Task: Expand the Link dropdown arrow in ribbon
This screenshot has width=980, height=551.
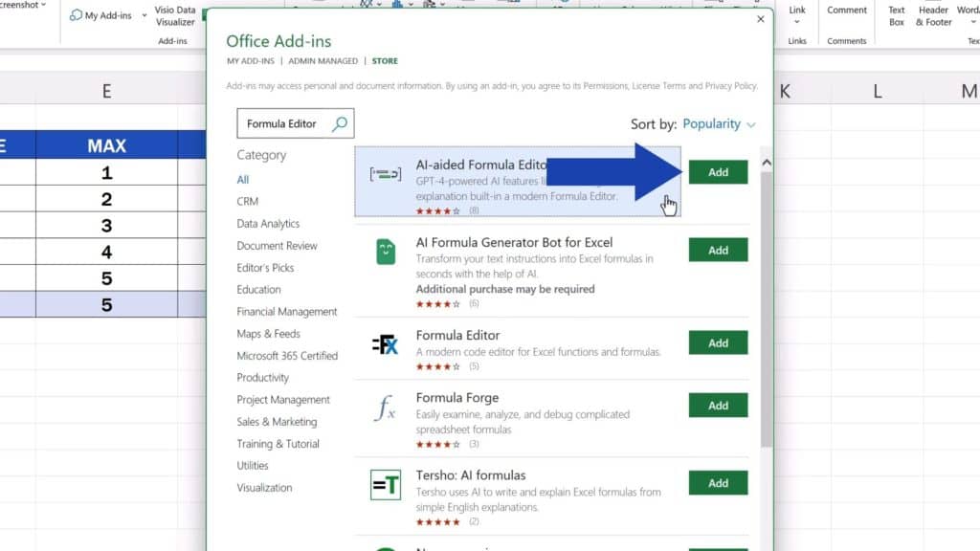Action: click(797, 23)
